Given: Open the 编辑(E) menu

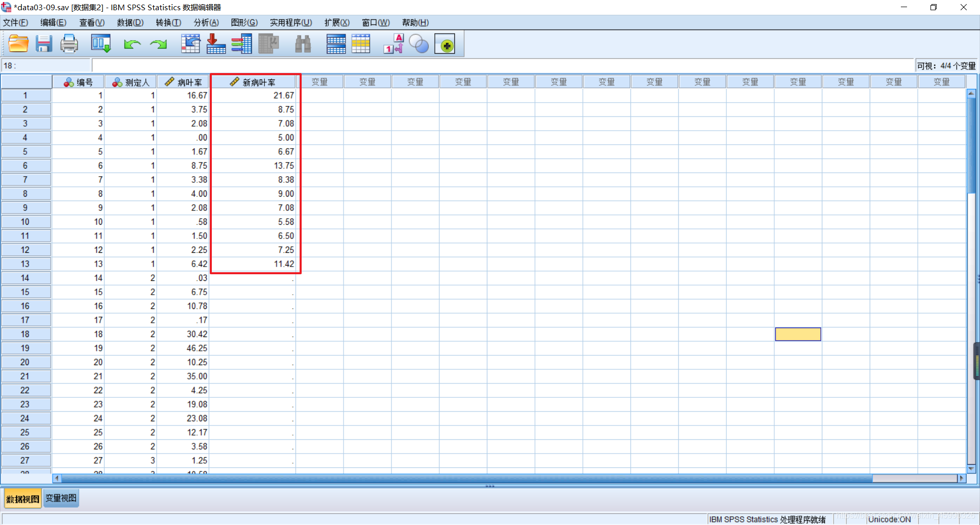Looking at the screenshot, I should pyautogui.click(x=54, y=22).
